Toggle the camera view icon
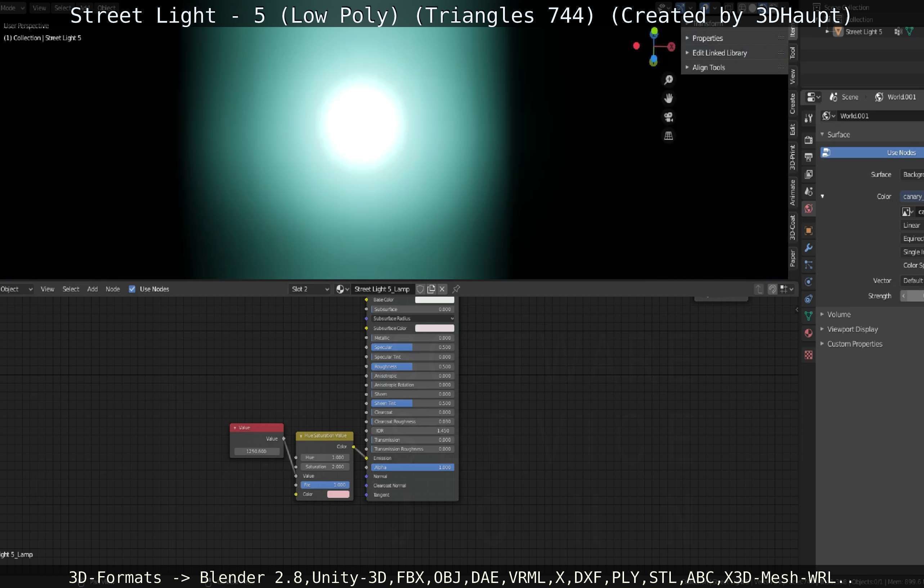The image size is (924, 588). click(x=668, y=117)
